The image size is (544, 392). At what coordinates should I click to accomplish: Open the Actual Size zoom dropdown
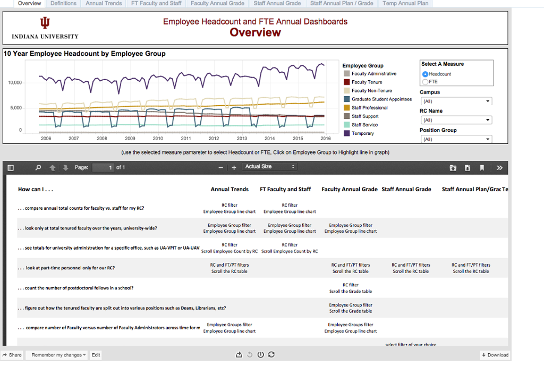click(269, 167)
